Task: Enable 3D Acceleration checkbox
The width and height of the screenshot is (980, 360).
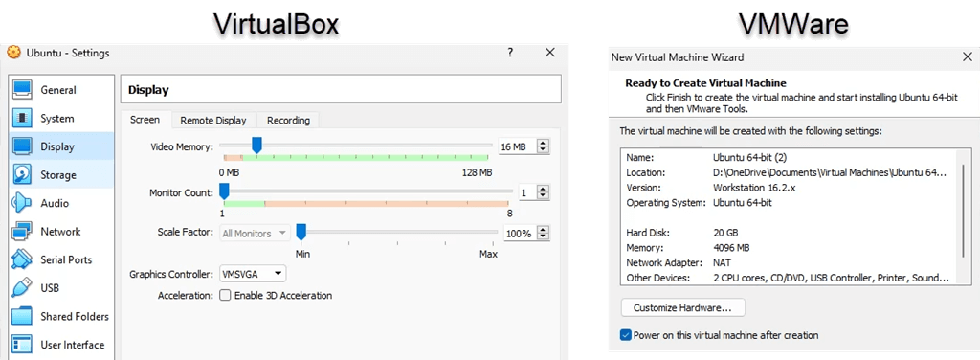Action: point(225,295)
